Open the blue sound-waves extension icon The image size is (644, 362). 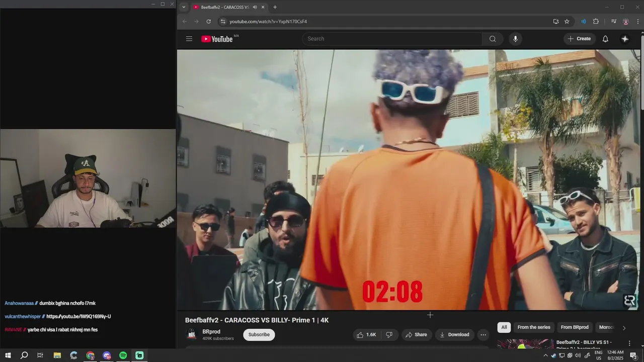pyautogui.click(x=584, y=22)
